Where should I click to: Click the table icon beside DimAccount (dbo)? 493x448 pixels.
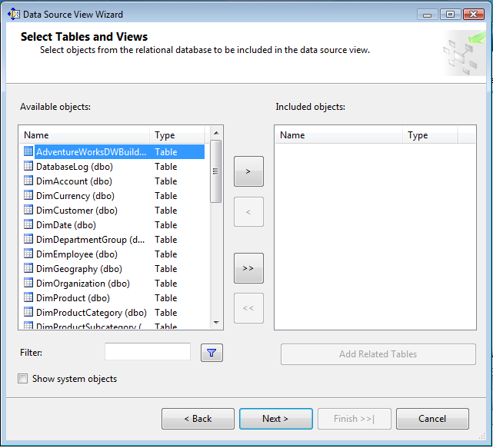tap(28, 181)
